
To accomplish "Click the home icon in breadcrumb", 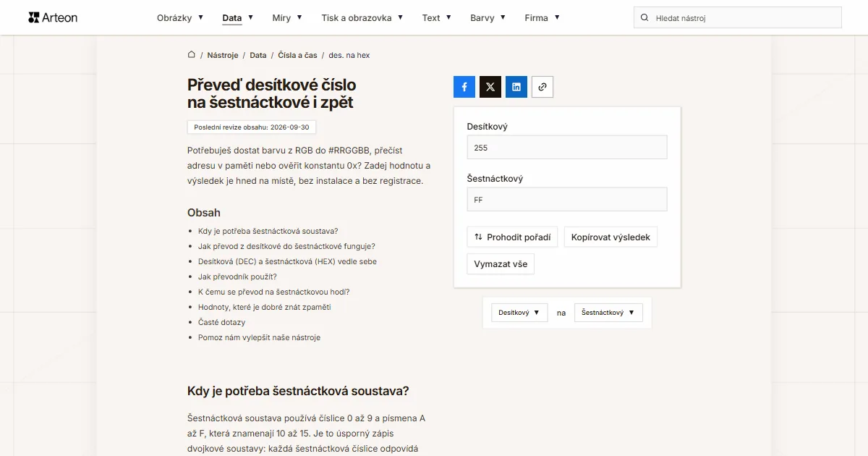I will coord(192,55).
